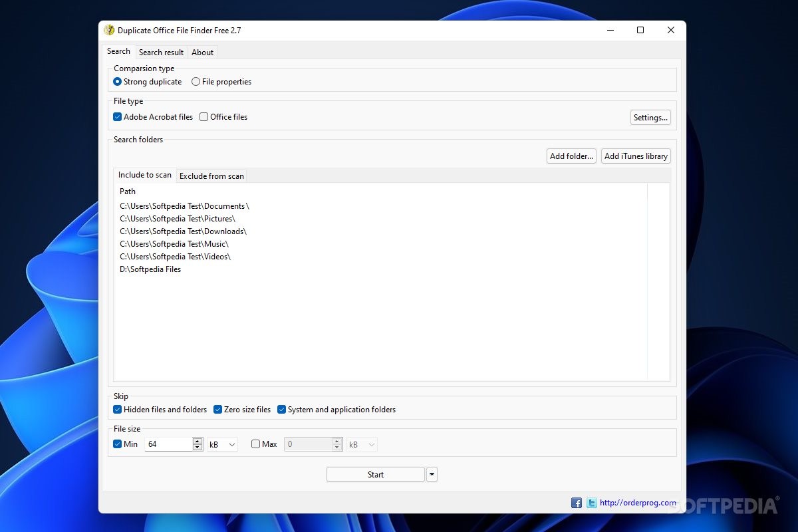Image resolution: width=798 pixels, height=532 pixels.
Task: Select the Downloads folder path row
Action: pos(380,231)
